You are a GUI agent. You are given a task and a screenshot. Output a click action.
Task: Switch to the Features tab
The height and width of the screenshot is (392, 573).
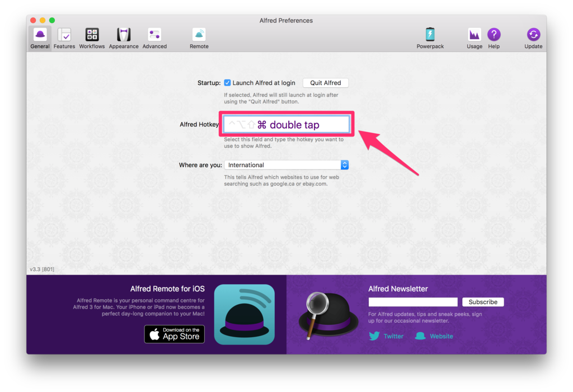coord(64,39)
